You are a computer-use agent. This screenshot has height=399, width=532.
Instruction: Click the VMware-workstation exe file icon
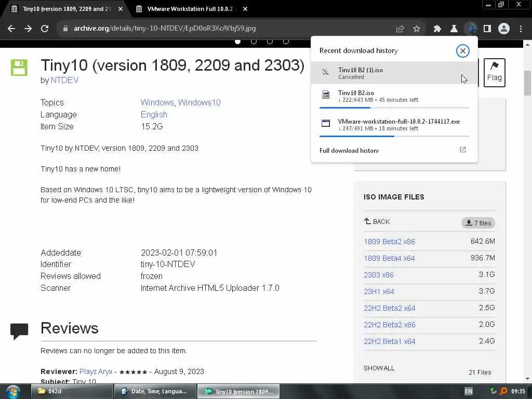(325, 123)
